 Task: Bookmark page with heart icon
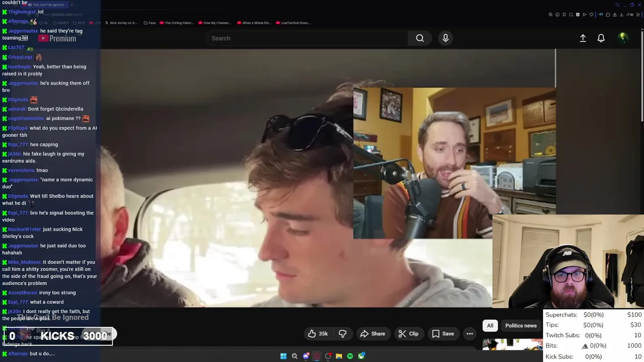[x=591, y=15]
